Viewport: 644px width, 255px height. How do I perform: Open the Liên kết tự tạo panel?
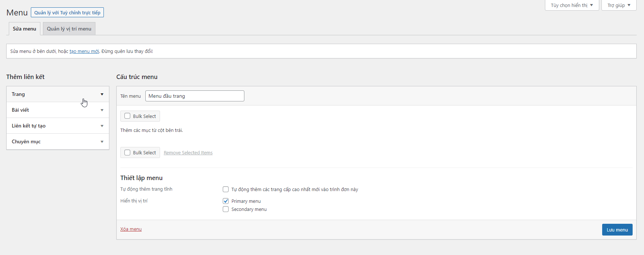click(29, 126)
